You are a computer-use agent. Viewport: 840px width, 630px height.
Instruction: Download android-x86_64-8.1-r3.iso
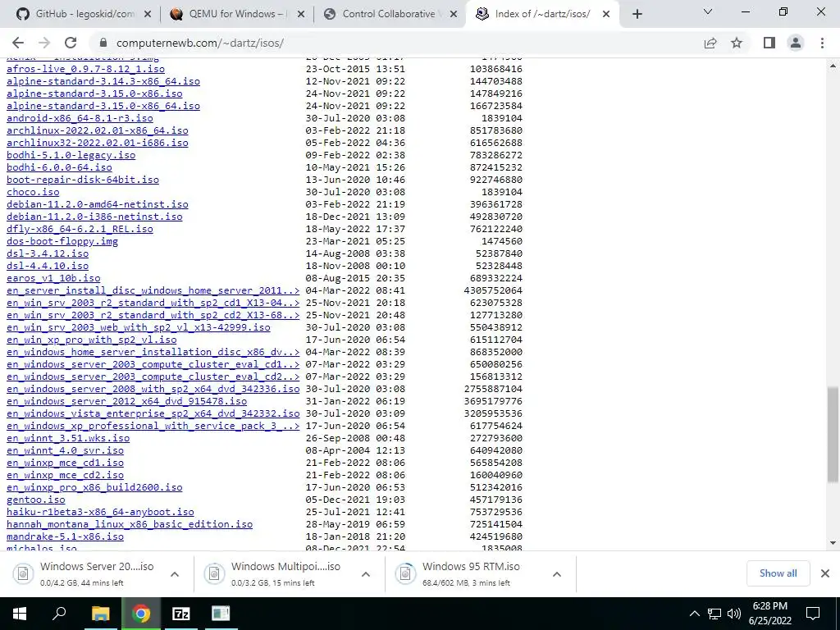pos(80,118)
